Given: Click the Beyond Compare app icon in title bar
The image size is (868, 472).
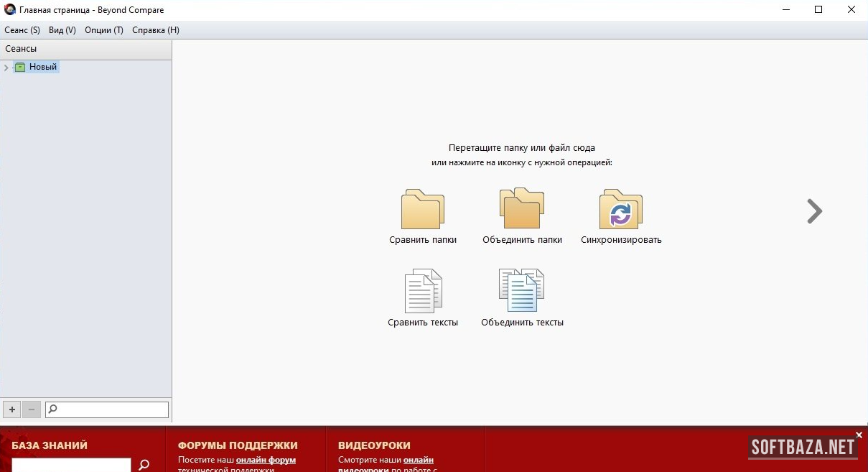Looking at the screenshot, I should (10, 10).
